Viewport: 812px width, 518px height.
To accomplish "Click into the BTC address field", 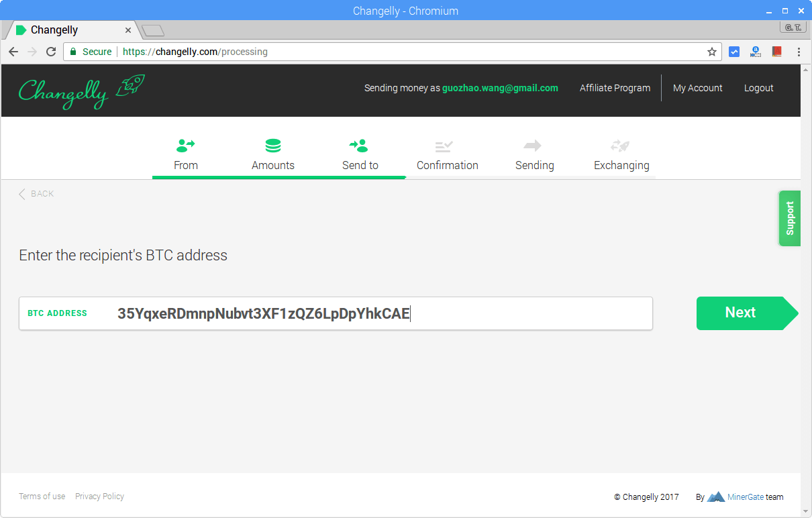I will click(x=376, y=313).
